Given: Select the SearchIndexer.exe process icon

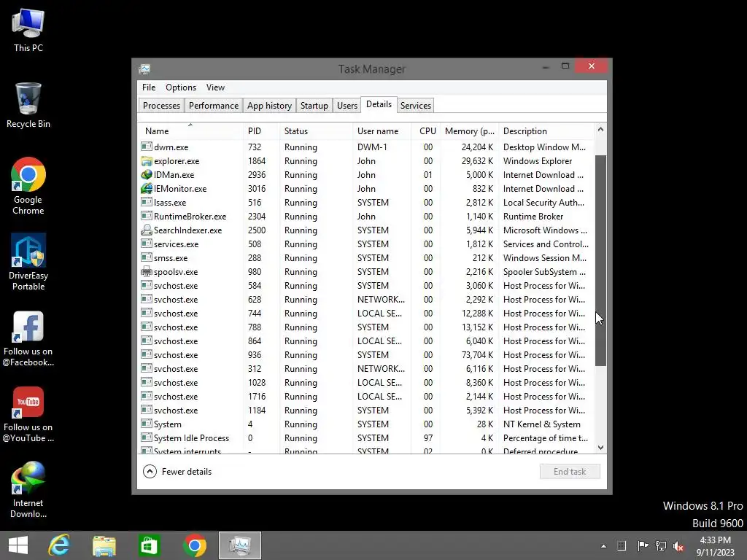Looking at the screenshot, I should 146,230.
